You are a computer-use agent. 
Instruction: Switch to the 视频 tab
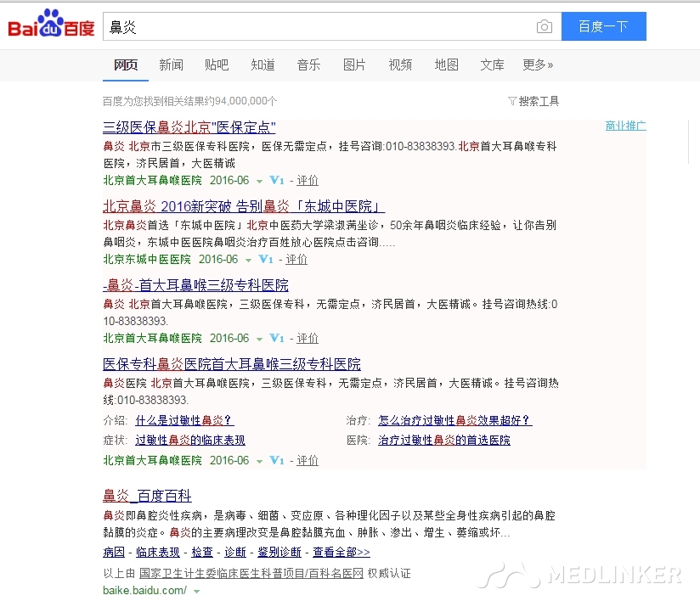(x=400, y=65)
